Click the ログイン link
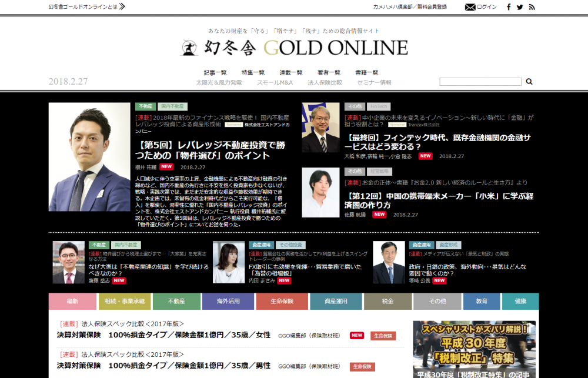Screen dimensions: 588x378 tap(487, 6)
